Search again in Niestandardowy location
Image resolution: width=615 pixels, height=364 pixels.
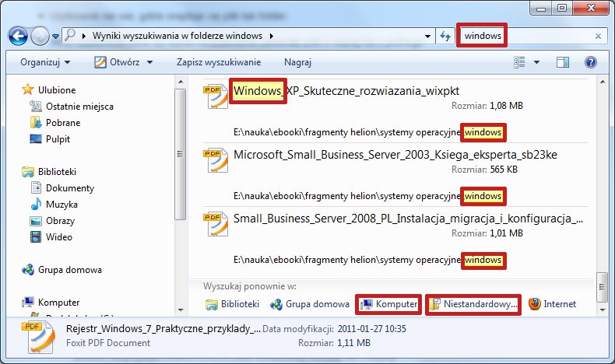(473, 304)
